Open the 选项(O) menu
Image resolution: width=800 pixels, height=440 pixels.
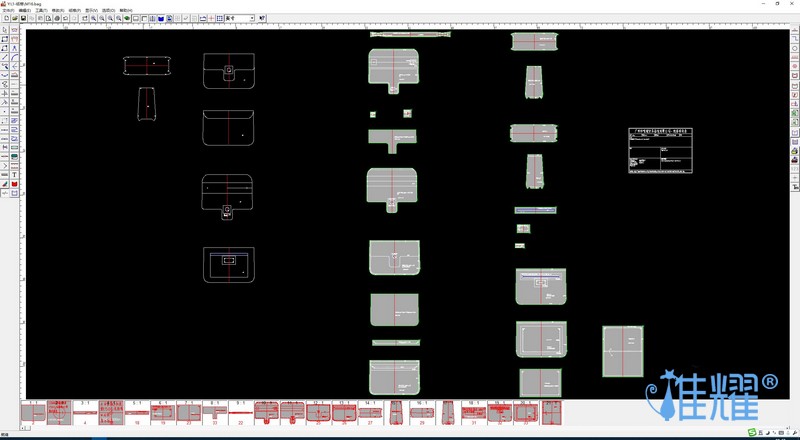[107, 10]
